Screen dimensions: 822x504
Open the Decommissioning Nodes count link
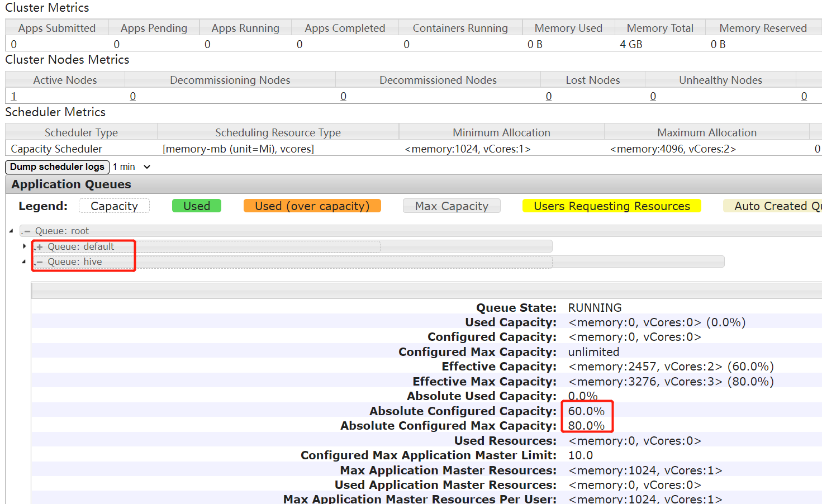point(133,96)
